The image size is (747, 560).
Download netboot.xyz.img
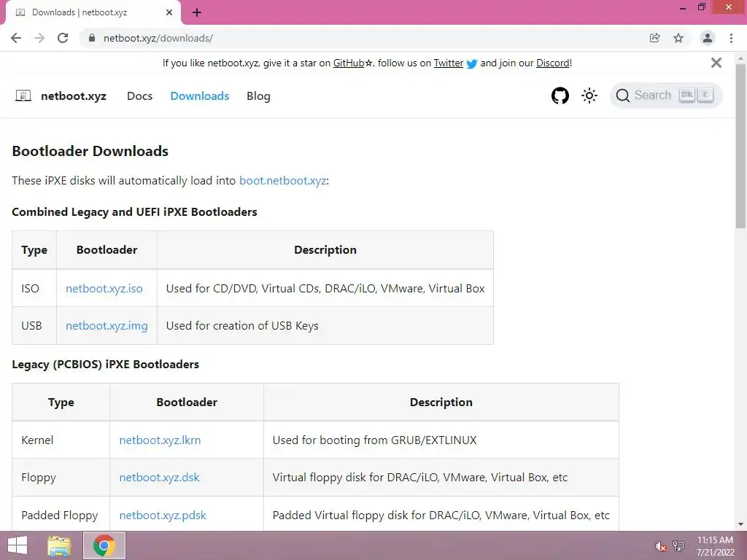107,326
